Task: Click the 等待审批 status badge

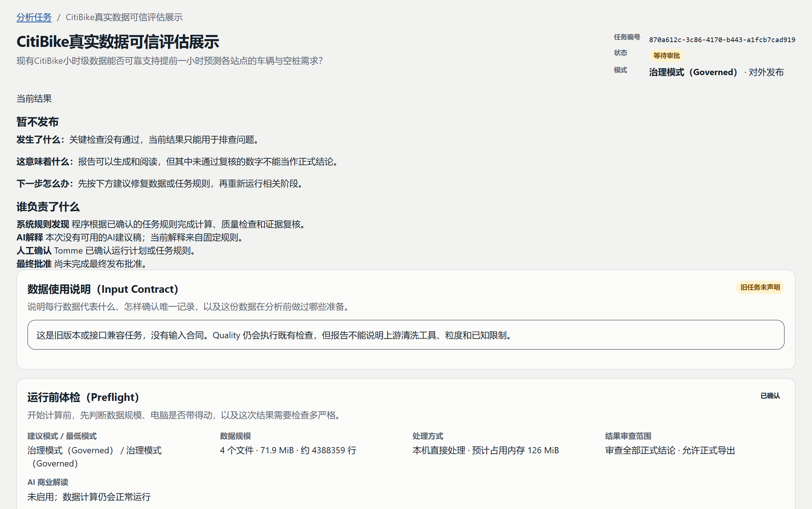Action: tap(666, 56)
